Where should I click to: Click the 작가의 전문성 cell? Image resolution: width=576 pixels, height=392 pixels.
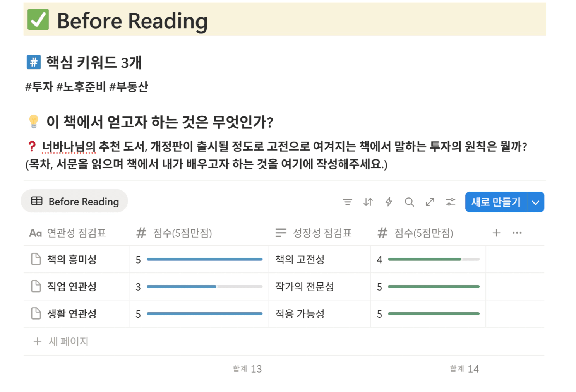(304, 287)
